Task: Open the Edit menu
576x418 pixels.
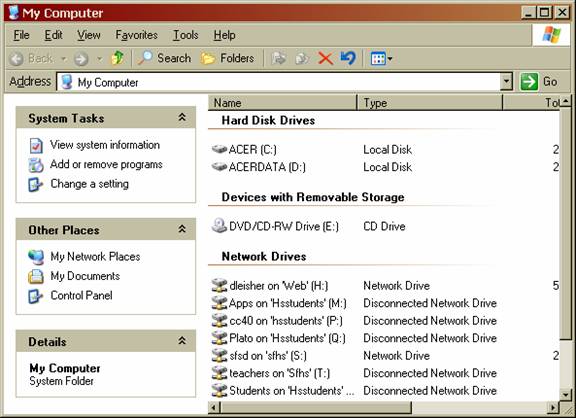Action: coord(53,35)
